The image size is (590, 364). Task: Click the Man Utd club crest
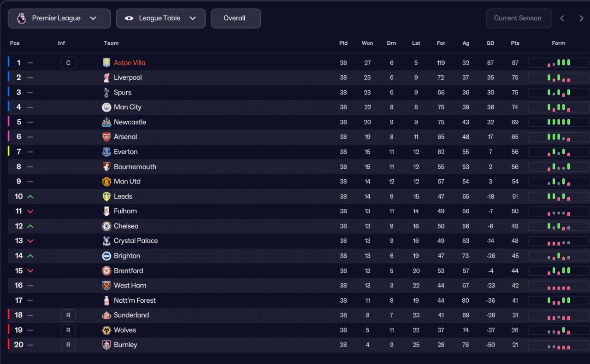106,182
